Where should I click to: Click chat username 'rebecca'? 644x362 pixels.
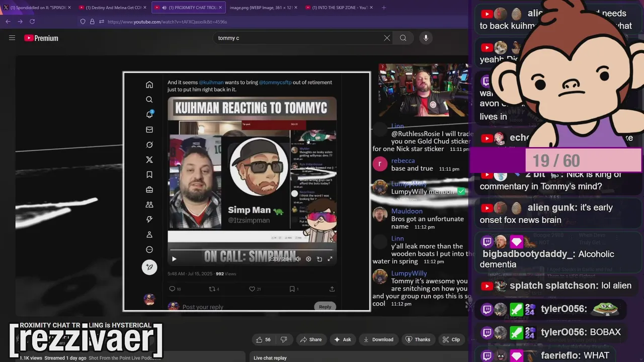click(403, 161)
